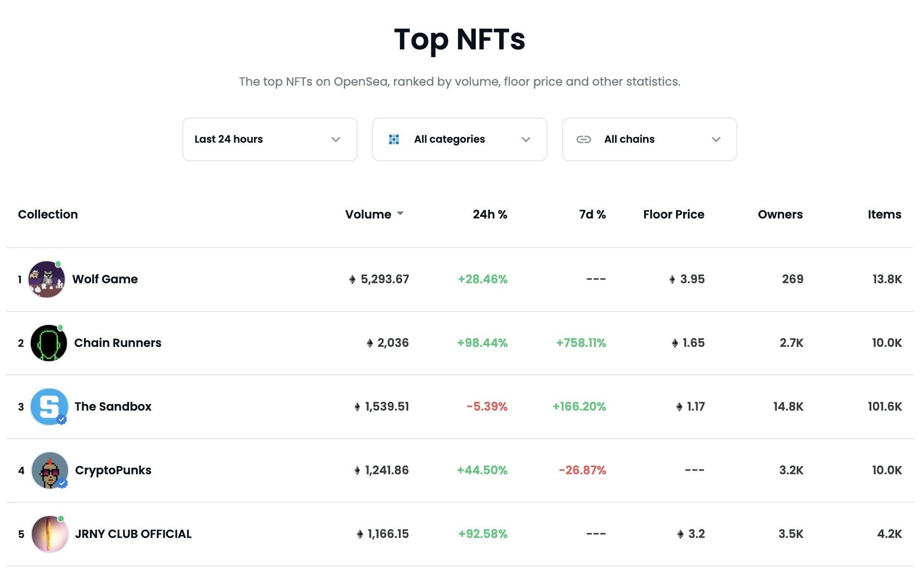Image resolution: width=924 pixels, height=572 pixels.
Task: Click the Chain Runners green head avatar
Action: [x=49, y=343]
